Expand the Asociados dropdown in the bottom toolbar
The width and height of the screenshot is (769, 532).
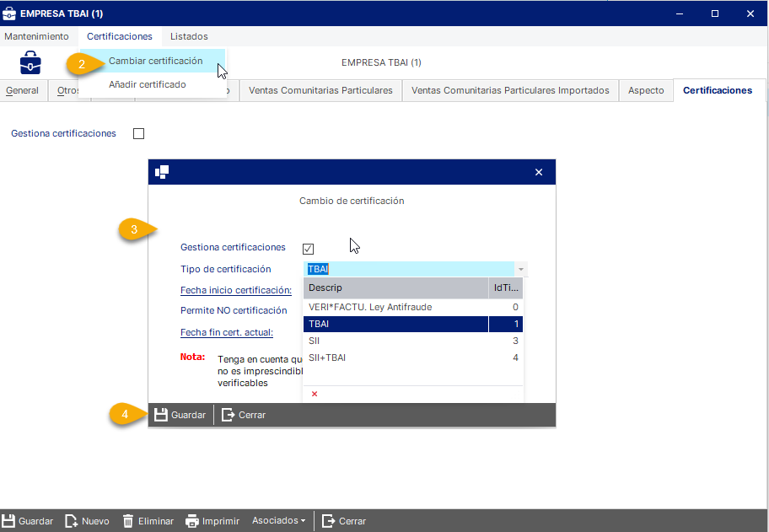pos(279,520)
